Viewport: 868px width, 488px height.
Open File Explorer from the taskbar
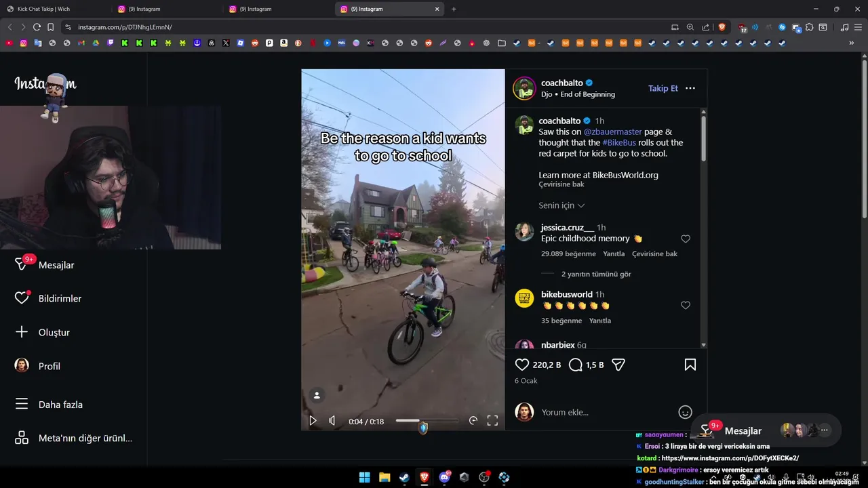click(x=384, y=477)
